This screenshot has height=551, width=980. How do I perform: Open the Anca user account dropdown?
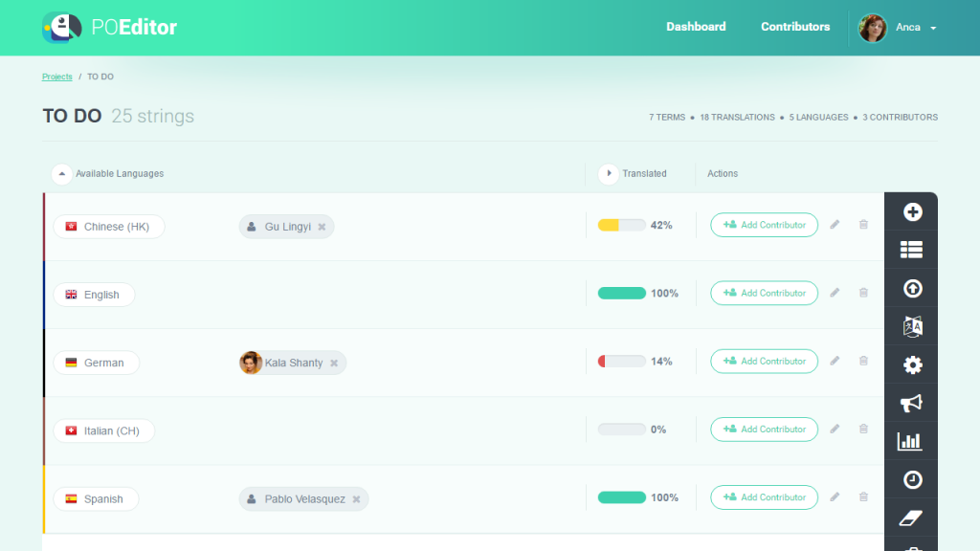tap(899, 28)
